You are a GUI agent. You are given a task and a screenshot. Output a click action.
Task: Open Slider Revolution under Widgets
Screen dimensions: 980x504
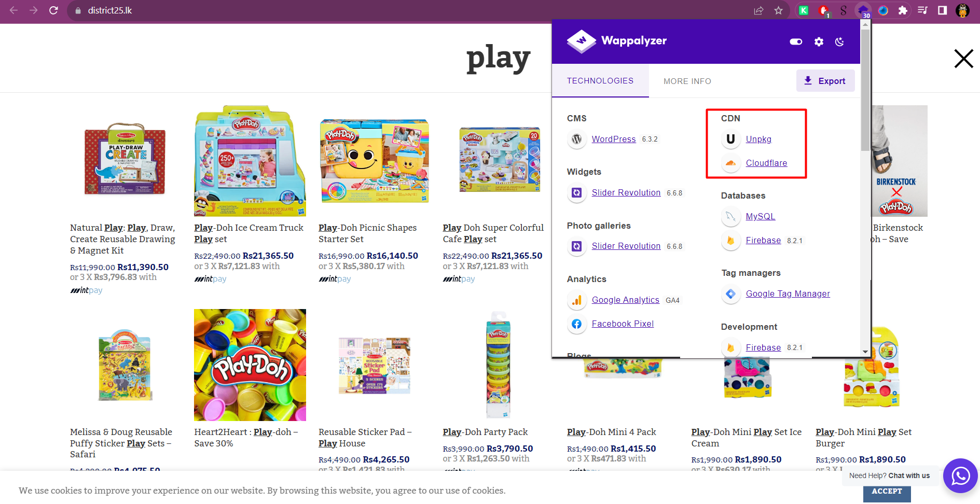point(626,192)
